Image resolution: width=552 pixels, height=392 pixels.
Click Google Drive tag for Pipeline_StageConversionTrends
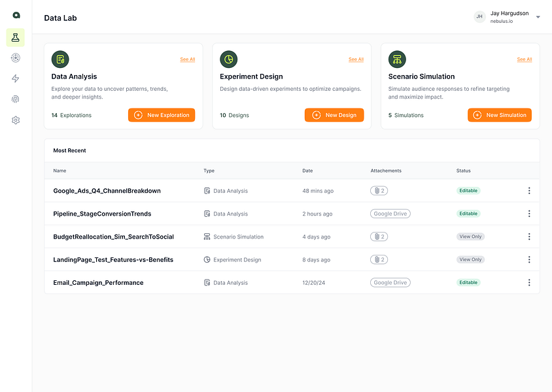coord(390,214)
